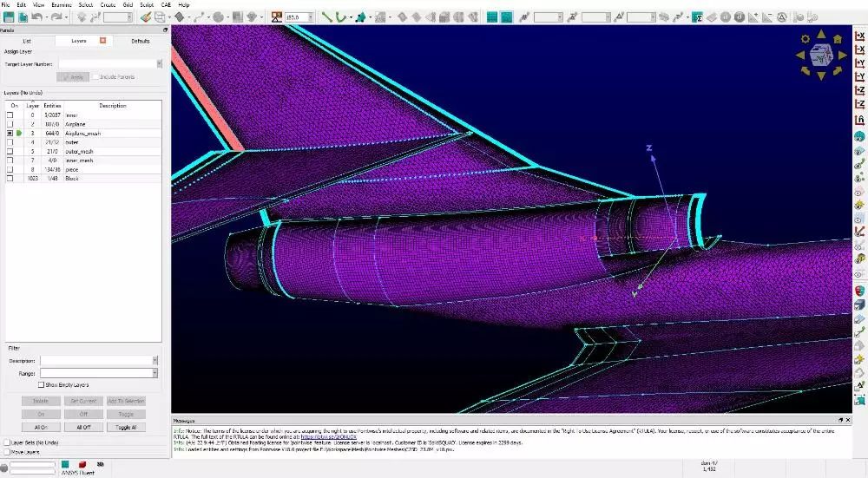The image size is (868, 478).
Task: Click the green curve connector tool icon
Action: pos(344,16)
